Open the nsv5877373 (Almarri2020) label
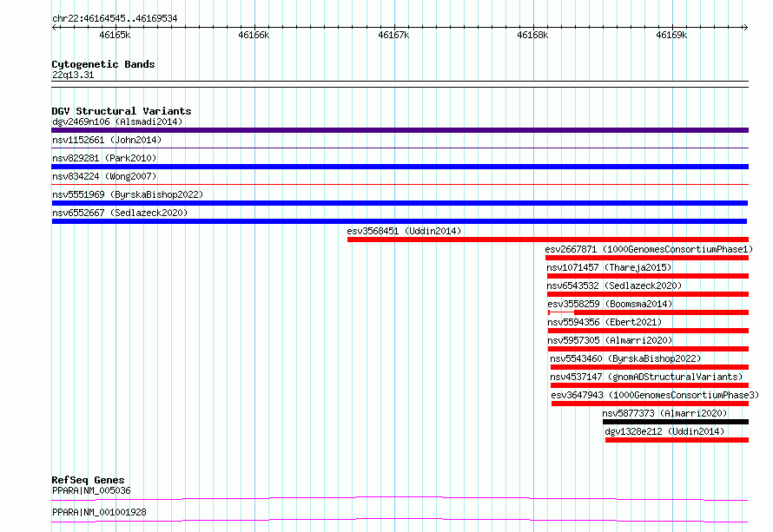The image size is (773, 532). [664, 413]
